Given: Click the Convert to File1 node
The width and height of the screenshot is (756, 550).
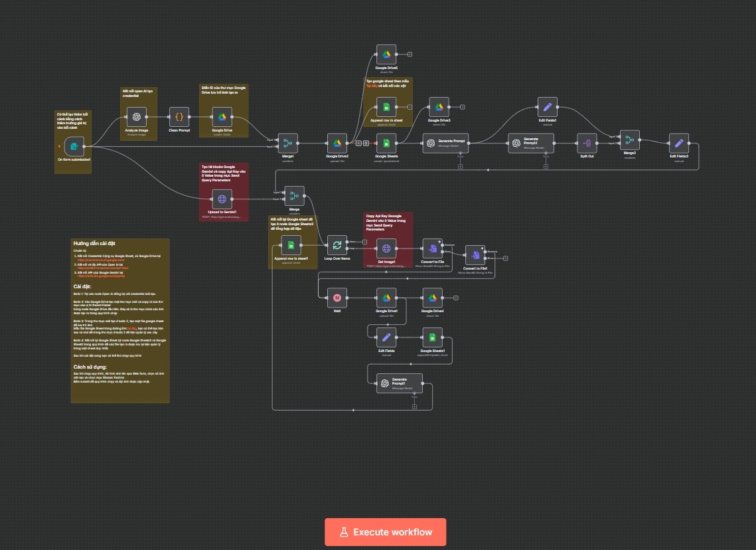Looking at the screenshot, I should point(475,256).
